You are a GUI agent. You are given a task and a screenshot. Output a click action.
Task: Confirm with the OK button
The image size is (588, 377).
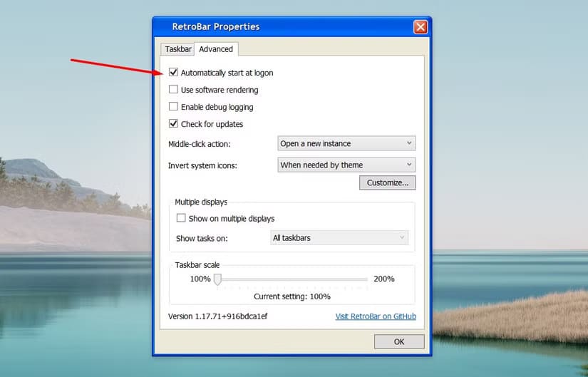click(x=399, y=342)
